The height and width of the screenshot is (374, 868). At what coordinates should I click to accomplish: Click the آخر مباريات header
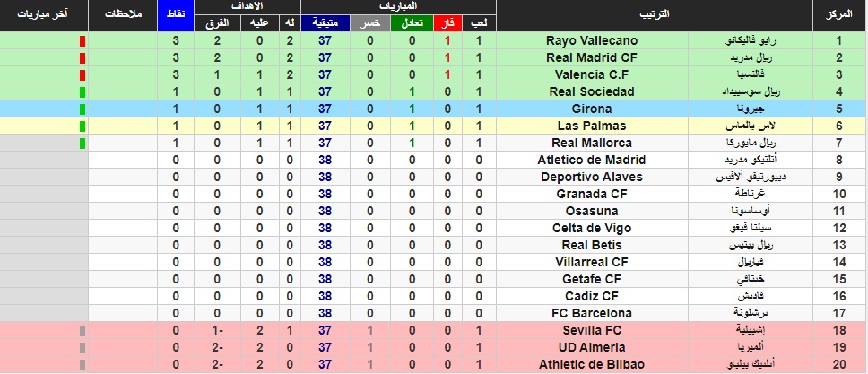click(x=43, y=15)
